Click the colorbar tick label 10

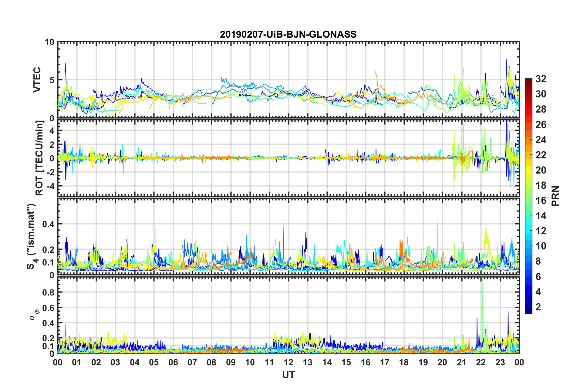(541, 246)
